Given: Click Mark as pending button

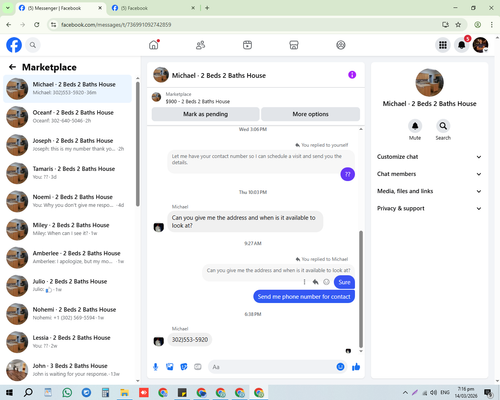Looking at the screenshot, I should tap(206, 114).
